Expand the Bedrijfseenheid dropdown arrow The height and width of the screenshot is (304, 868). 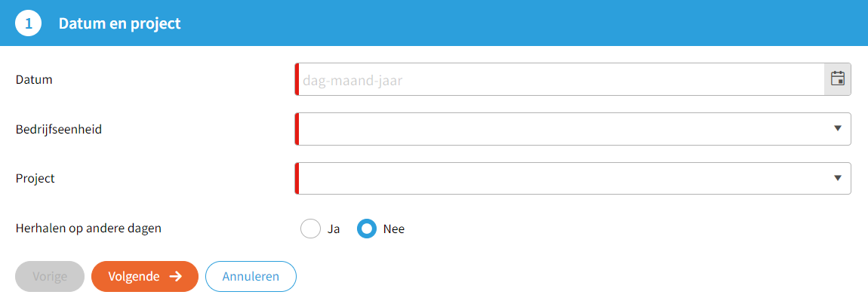837,128
